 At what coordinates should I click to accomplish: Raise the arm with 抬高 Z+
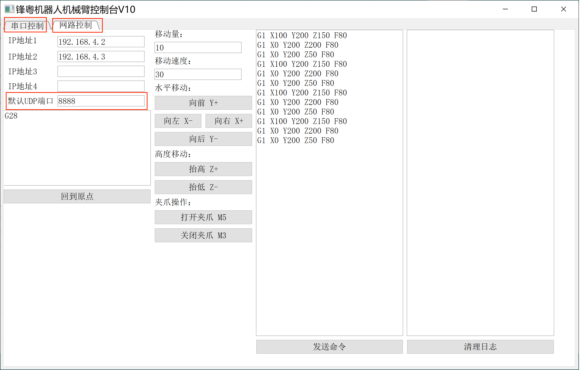click(x=203, y=169)
